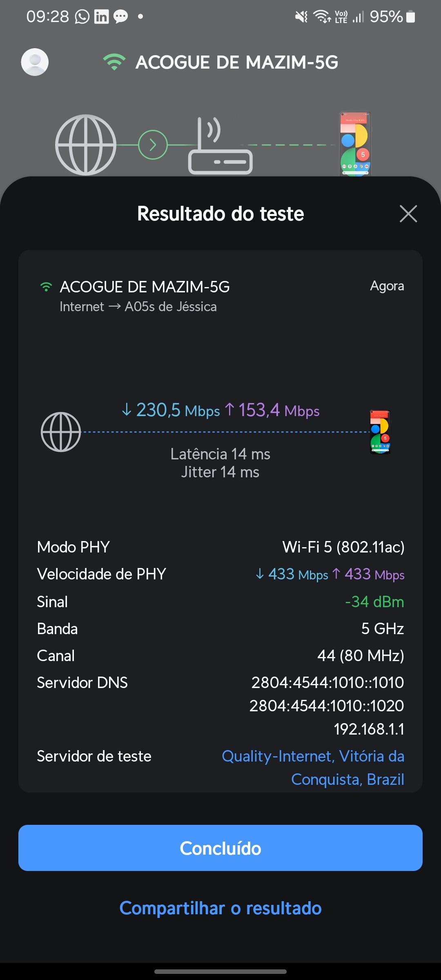Close the Resultado do teste panel
The width and height of the screenshot is (441, 980).
(408, 214)
